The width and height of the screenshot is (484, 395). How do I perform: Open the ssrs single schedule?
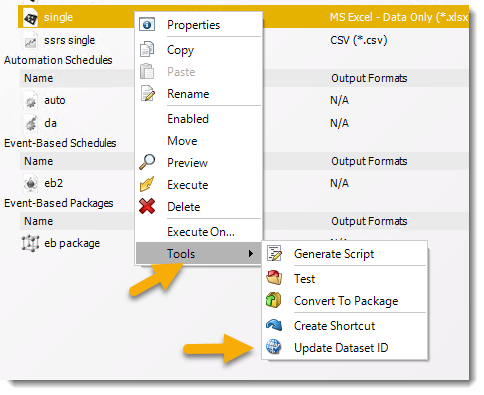69,40
